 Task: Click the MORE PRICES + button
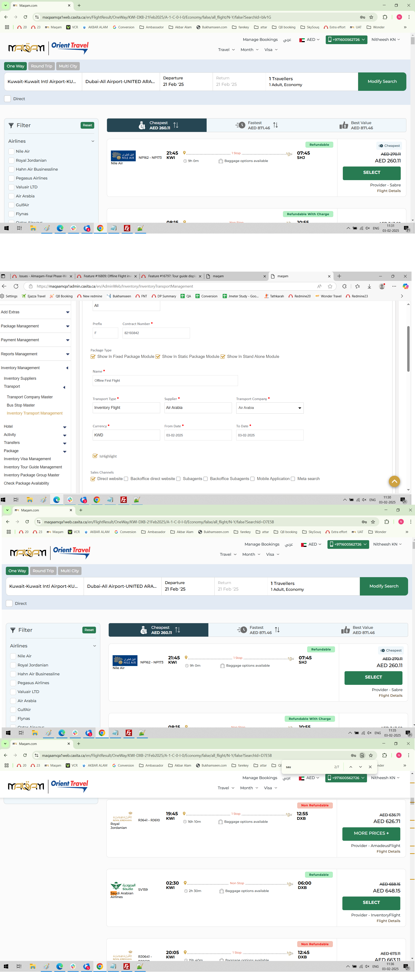(x=371, y=833)
